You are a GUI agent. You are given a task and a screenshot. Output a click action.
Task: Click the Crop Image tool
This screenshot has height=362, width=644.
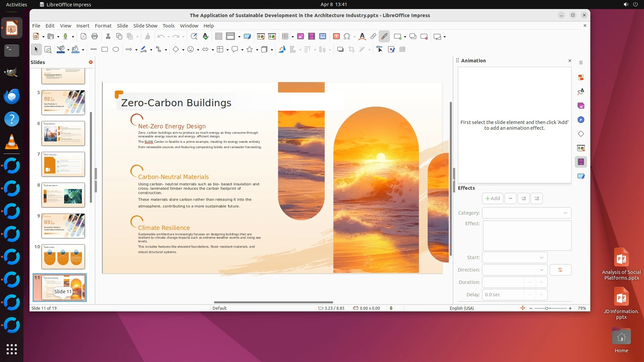(351, 50)
